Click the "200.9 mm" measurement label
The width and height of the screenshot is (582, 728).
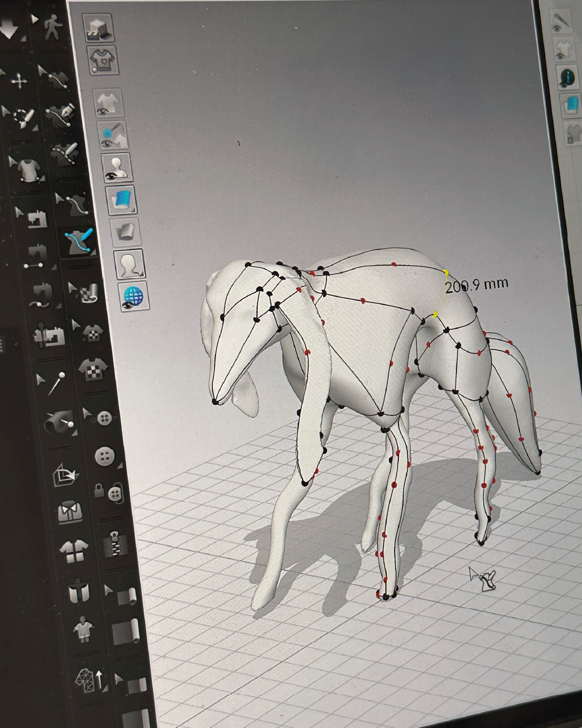click(476, 285)
